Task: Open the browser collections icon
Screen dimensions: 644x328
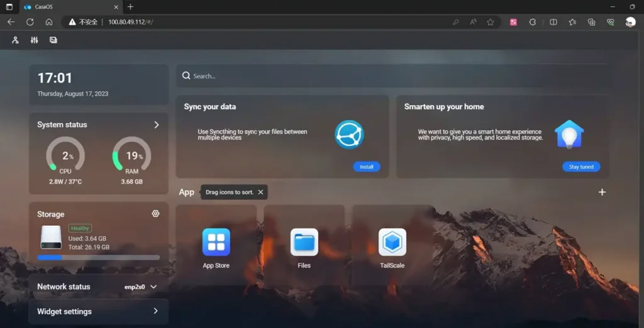Action: [x=591, y=22]
